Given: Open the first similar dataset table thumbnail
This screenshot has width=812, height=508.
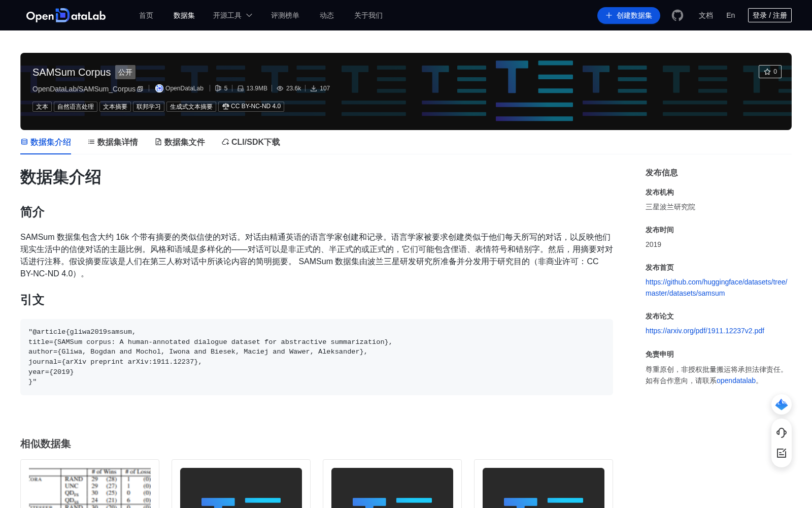Looking at the screenshot, I should point(90,488).
